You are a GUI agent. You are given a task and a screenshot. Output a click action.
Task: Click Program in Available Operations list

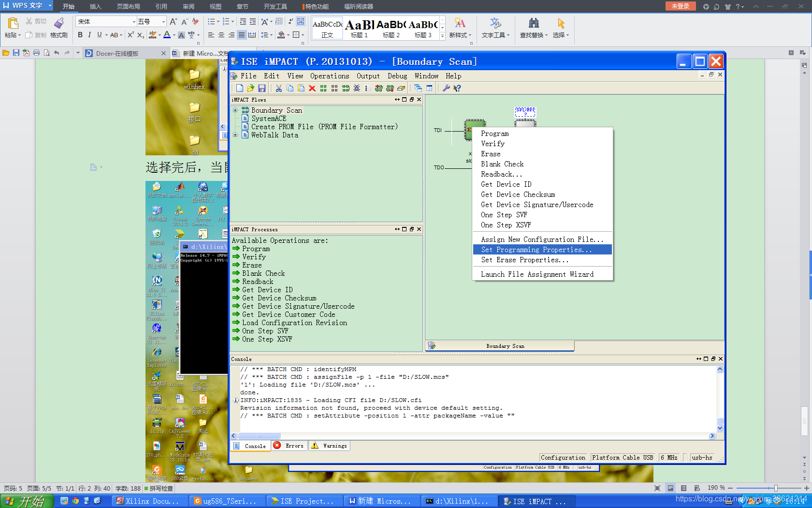(x=256, y=249)
